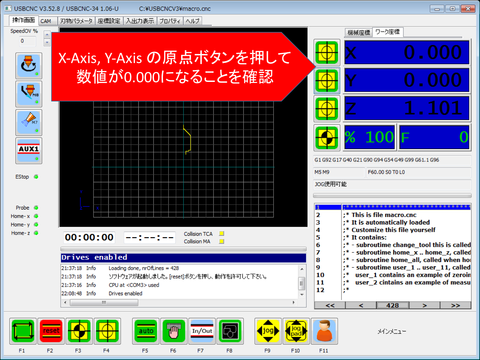
Task: Click the F6 hand MDI icon
Action: [174, 331]
